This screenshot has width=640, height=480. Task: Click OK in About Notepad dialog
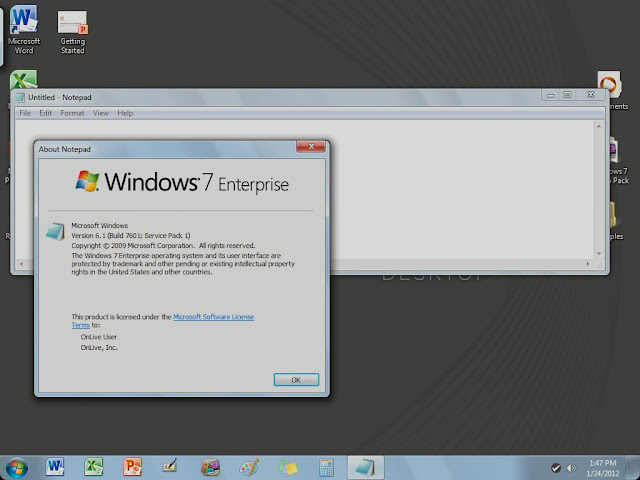(296, 380)
